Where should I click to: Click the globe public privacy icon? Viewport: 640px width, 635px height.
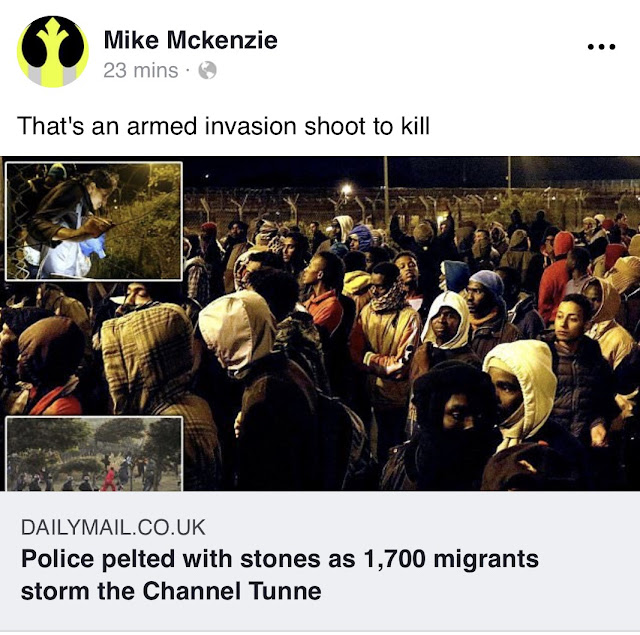[x=207, y=70]
